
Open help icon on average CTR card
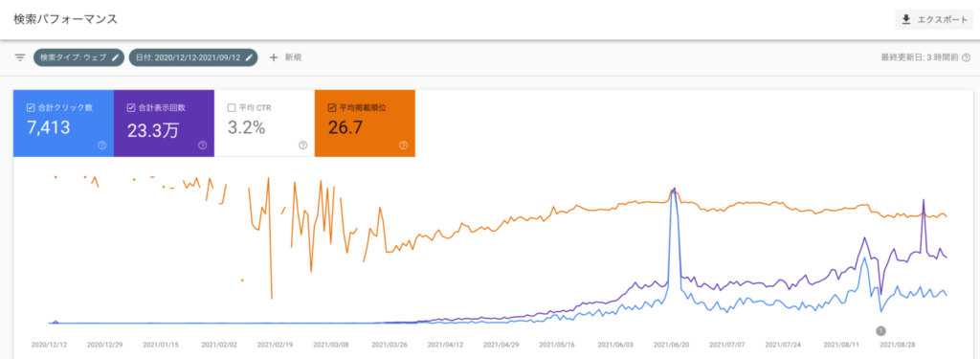pyautogui.click(x=302, y=146)
